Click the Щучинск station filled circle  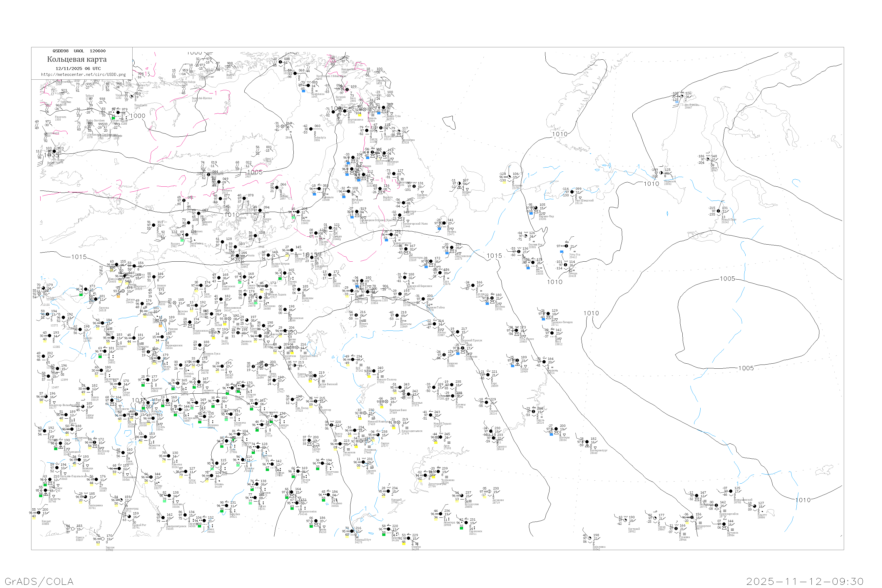724,524
